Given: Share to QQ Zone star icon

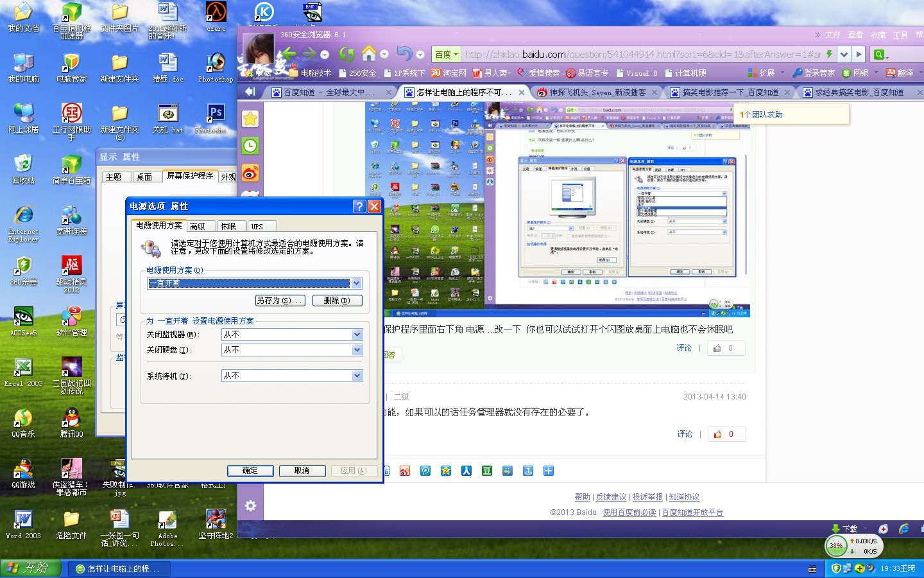Looking at the screenshot, I should click(446, 471).
